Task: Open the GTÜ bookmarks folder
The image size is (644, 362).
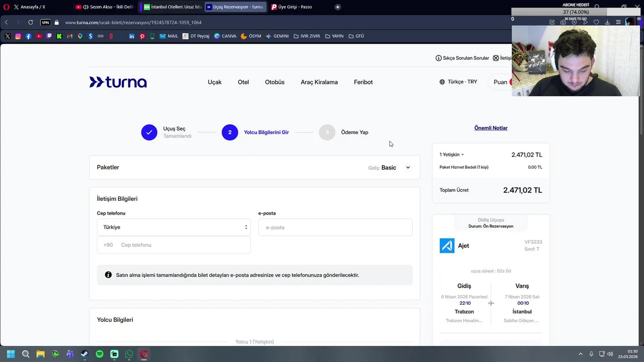Action: [x=356, y=36]
